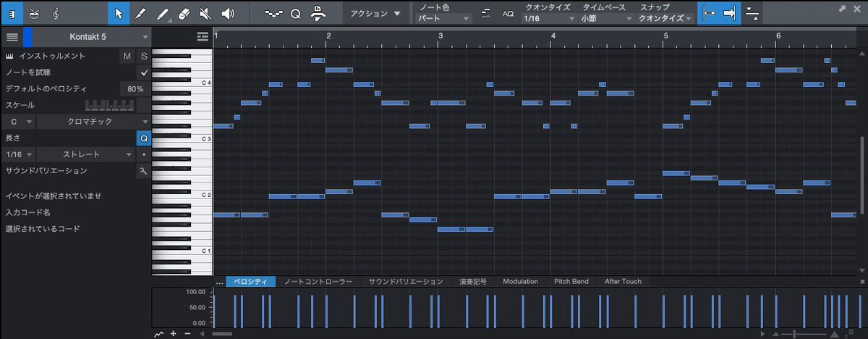The height and width of the screenshot is (339, 868).
Task: Switch to drum editor view
Action: [34, 13]
